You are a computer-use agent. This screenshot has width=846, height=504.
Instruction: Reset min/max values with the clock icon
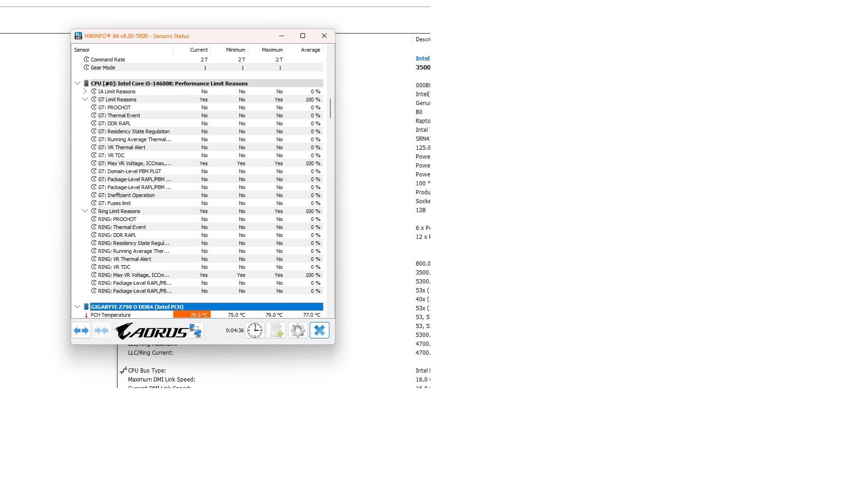click(x=255, y=330)
